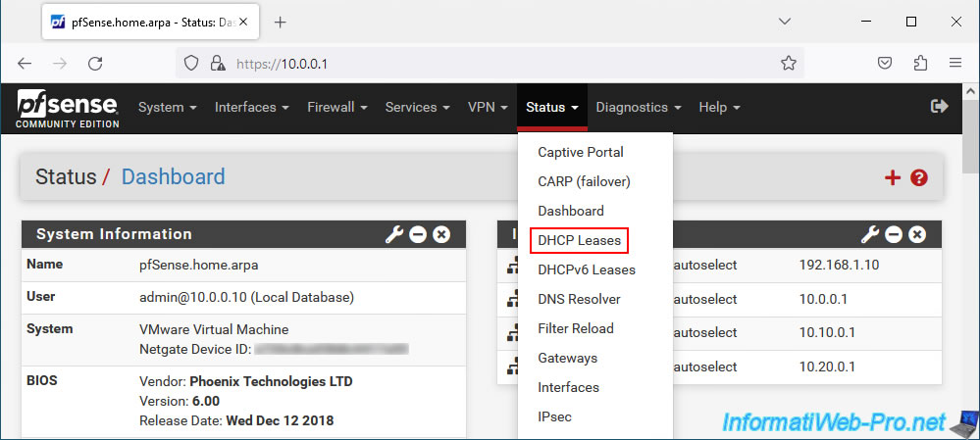Select Filter Reload menu entry
This screenshot has height=440, width=980.
(x=576, y=328)
